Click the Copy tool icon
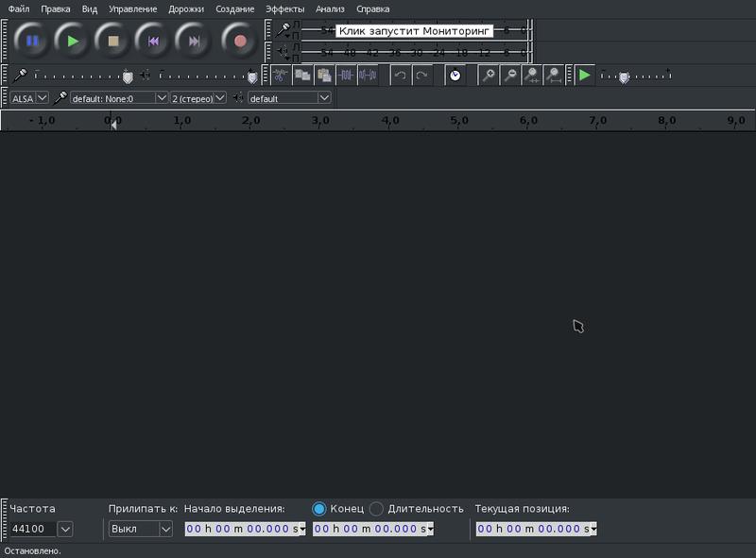The image size is (756, 558). (x=302, y=76)
